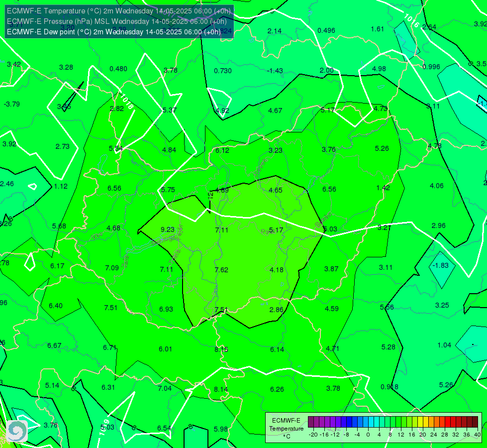Pick the dark red legend swatch at 40
The width and height of the screenshot is (487, 448).
pos(475,422)
